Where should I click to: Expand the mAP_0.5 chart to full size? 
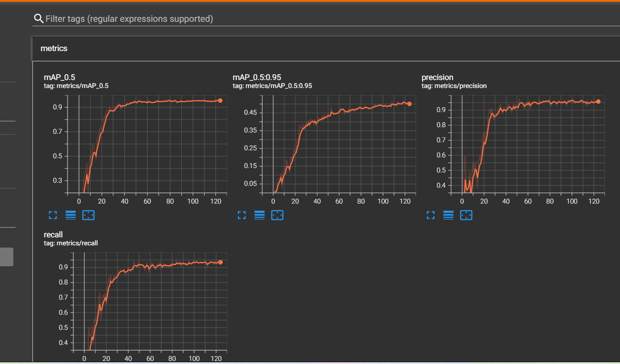pos(53,216)
